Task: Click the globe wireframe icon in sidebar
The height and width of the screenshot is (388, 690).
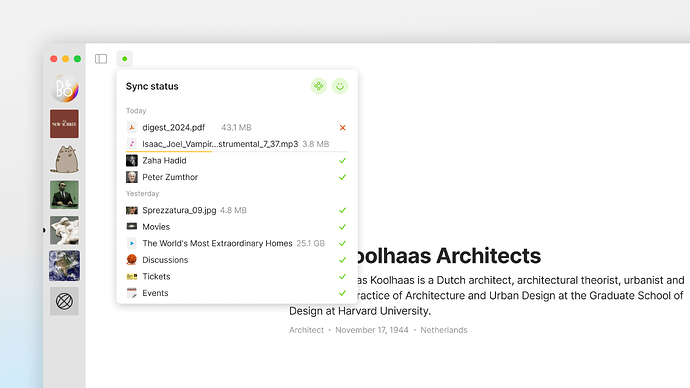Action: click(64, 301)
